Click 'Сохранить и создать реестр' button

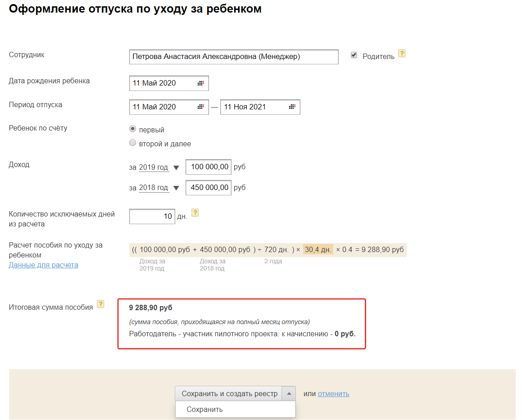tap(229, 393)
